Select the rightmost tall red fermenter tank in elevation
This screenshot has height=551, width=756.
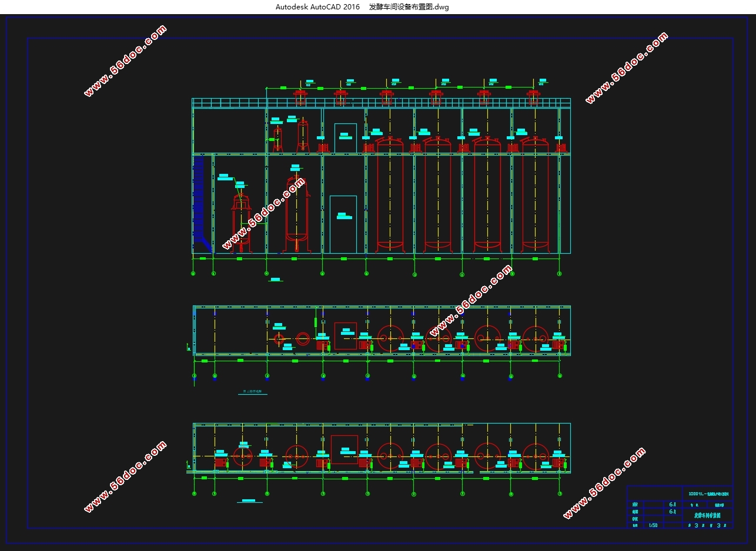[x=536, y=194]
